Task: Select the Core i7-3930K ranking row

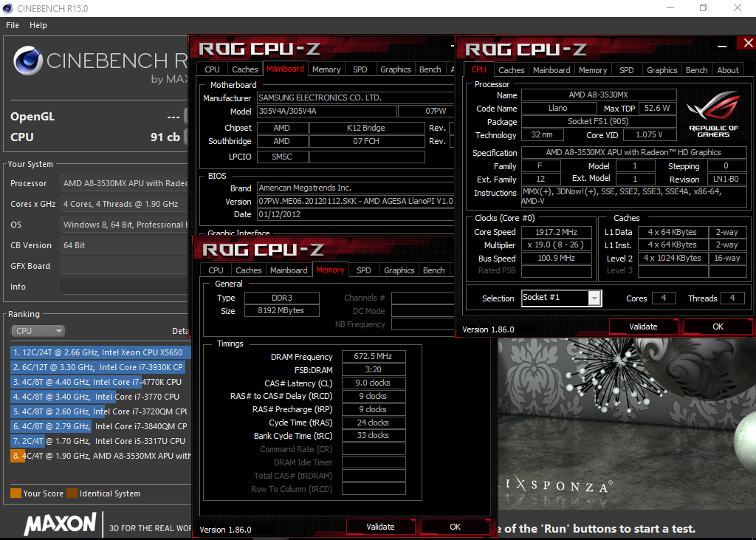Action: (x=100, y=367)
